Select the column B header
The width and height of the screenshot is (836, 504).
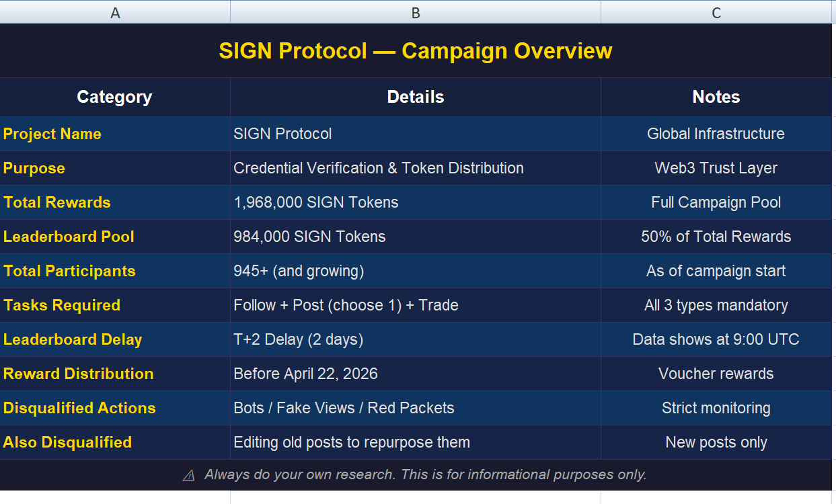[x=416, y=12]
